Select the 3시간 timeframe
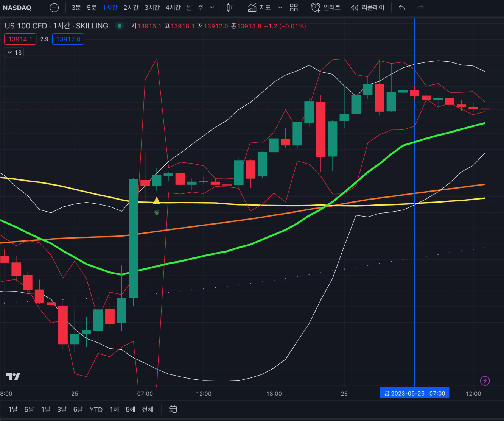 pos(152,8)
